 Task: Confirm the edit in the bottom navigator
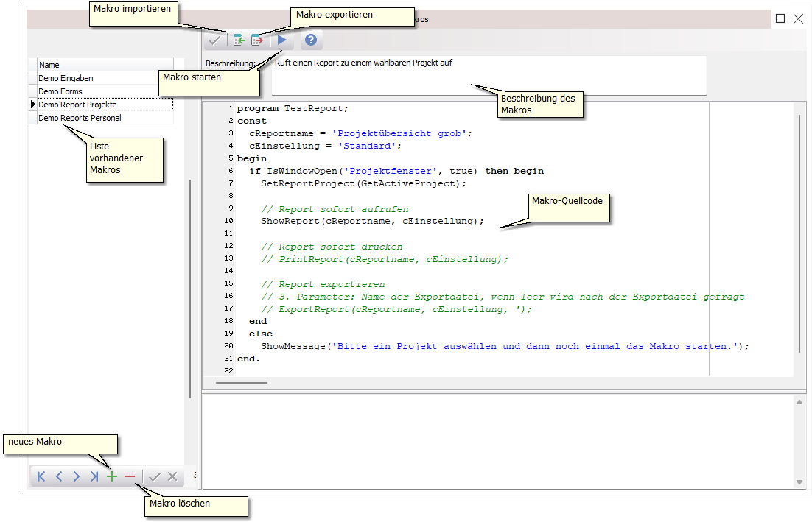pyautogui.click(x=154, y=477)
